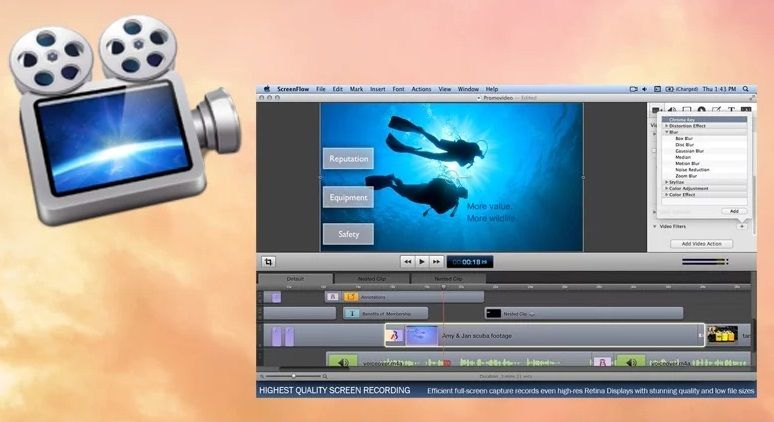
Task: Expand the Color Effect category
Action: 666,195
